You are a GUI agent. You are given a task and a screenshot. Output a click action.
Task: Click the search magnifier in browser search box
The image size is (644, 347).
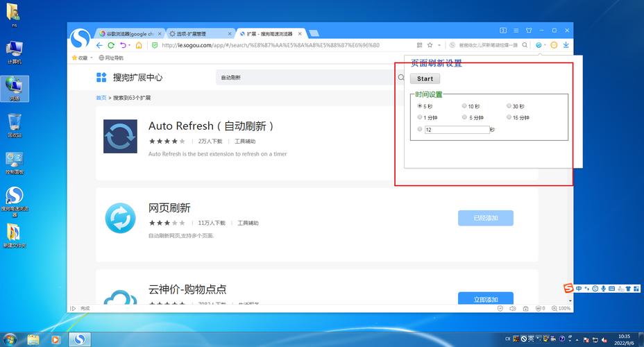(x=525, y=45)
